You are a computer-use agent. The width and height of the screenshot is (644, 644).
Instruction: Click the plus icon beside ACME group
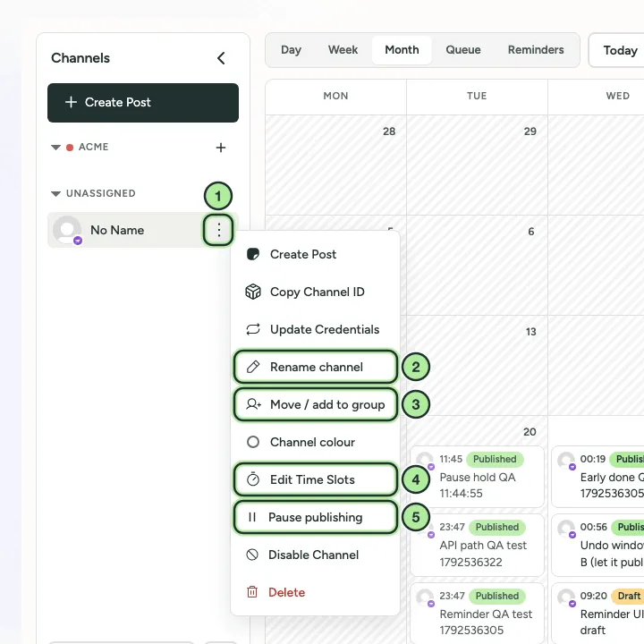[221, 148]
